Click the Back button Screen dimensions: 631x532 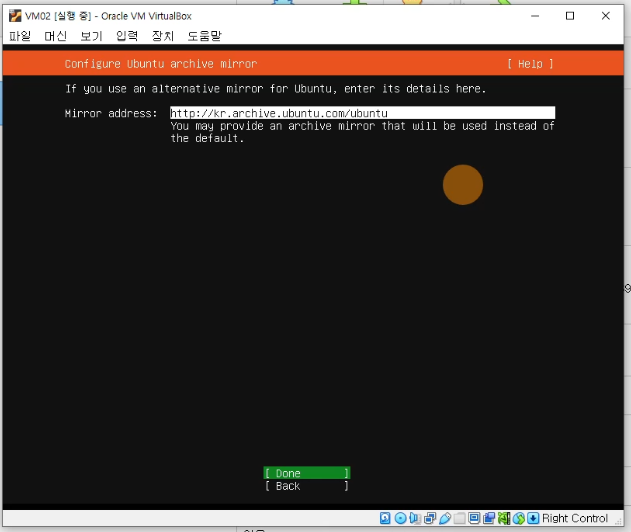[307, 486]
